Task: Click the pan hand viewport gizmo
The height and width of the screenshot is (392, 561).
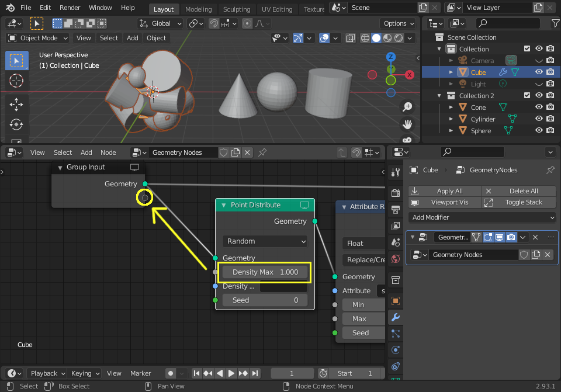Action: click(407, 124)
